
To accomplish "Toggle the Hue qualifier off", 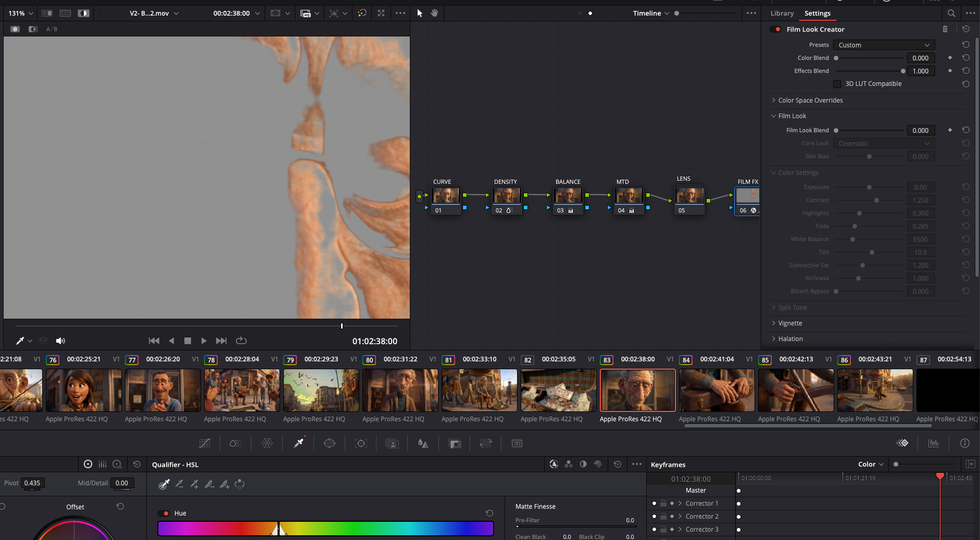I will [x=164, y=513].
